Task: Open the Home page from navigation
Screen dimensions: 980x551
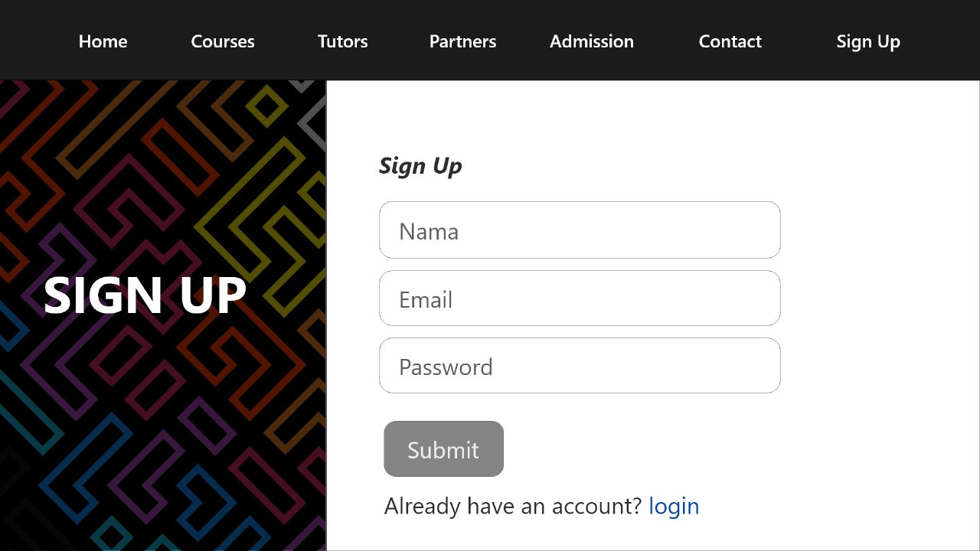Action: pos(103,41)
